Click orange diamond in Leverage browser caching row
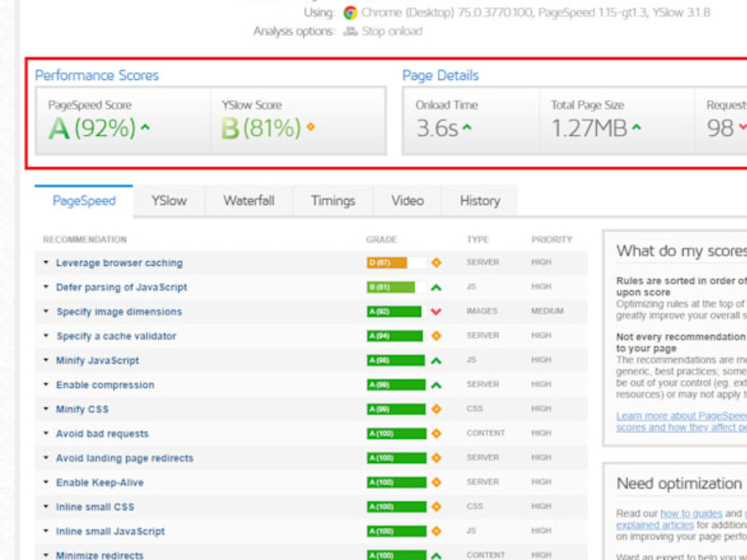This screenshot has width=747, height=560. click(x=436, y=262)
